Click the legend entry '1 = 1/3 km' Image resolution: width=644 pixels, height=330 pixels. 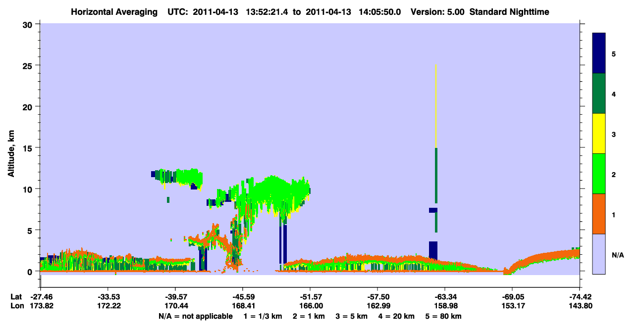[263, 316]
